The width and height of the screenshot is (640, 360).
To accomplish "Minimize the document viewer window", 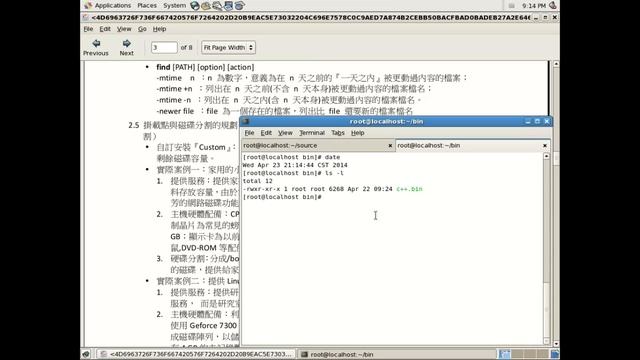I will (x=536, y=18).
